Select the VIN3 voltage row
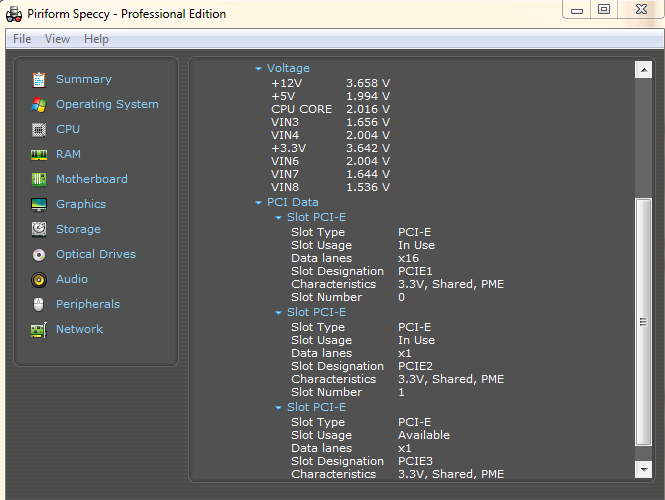The width and height of the screenshot is (665, 500). click(x=330, y=122)
